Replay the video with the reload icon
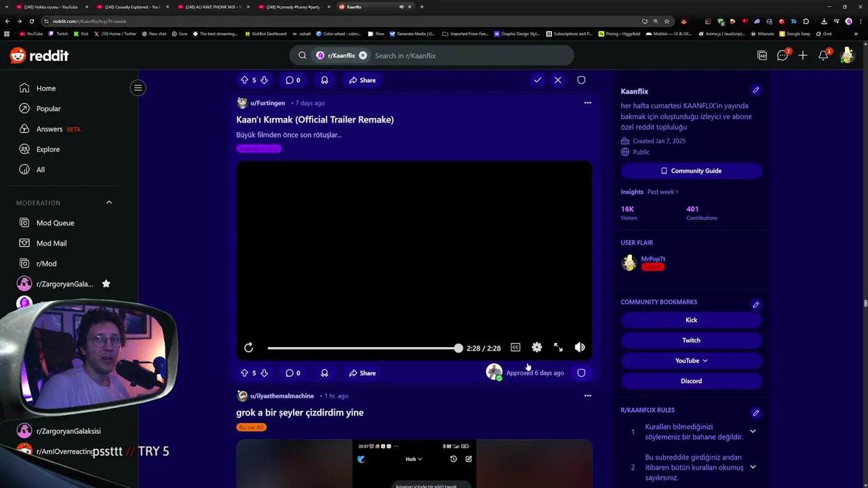 (249, 348)
